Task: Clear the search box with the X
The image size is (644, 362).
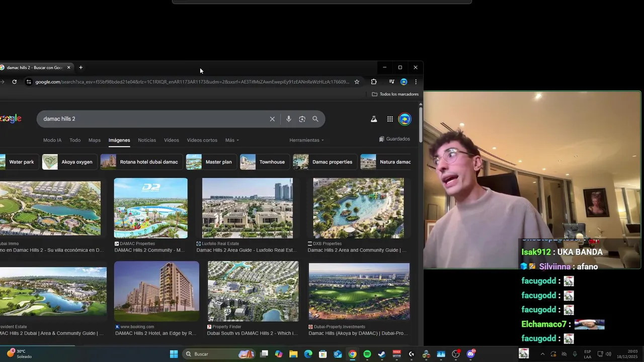Action: 272,119
